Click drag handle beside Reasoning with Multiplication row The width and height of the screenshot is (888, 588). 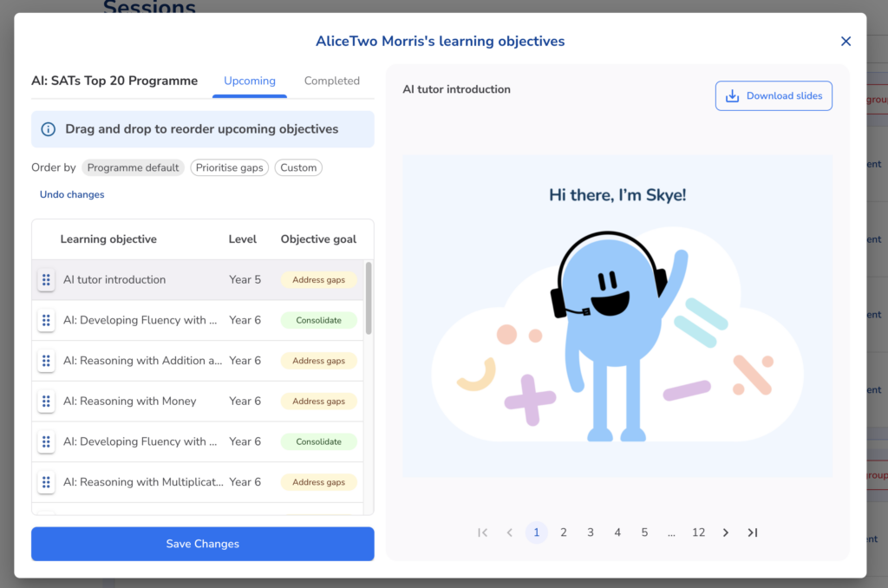[x=46, y=482]
